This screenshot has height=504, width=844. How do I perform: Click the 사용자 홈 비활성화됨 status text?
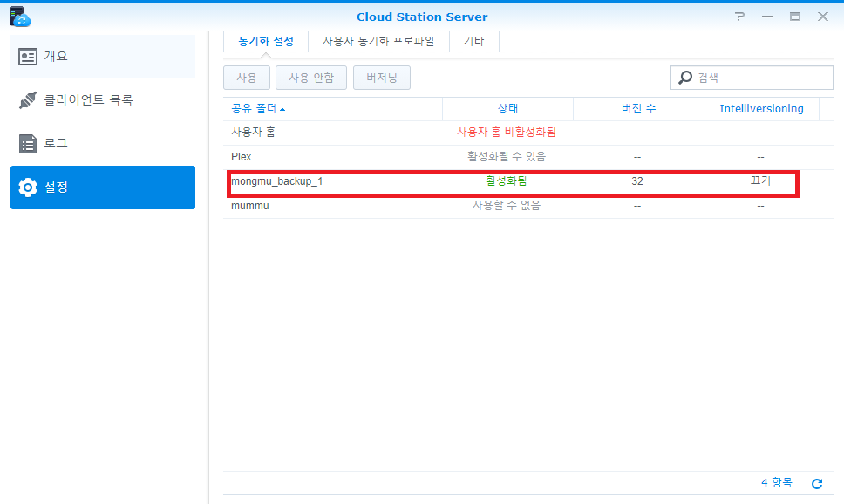(x=507, y=132)
